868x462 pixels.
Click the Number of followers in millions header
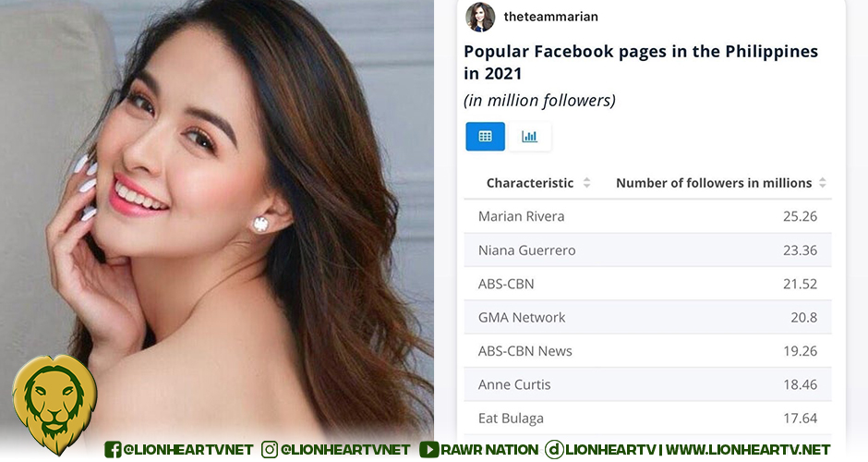714,183
